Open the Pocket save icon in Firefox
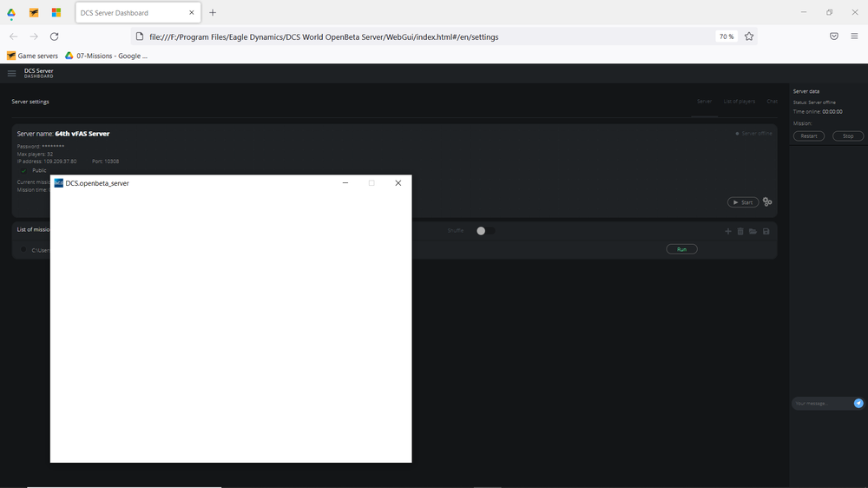Viewport: 868px width, 488px height. pyautogui.click(x=833, y=36)
